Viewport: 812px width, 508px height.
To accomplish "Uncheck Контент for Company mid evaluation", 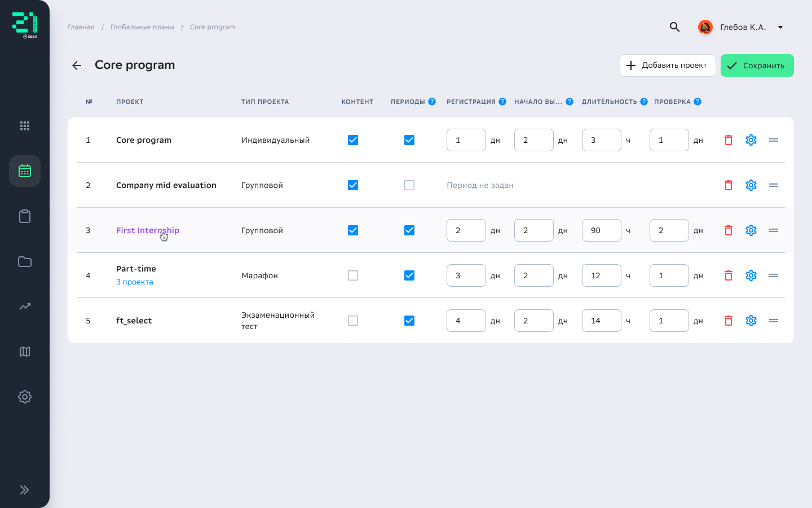I will click(x=353, y=185).
